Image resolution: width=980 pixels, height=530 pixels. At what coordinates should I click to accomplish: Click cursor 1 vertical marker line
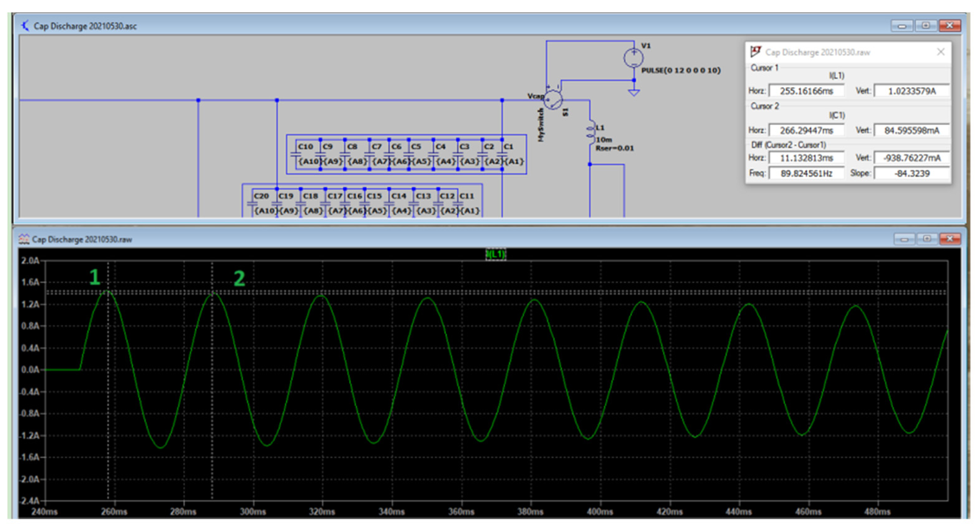[x=108, y=380]
